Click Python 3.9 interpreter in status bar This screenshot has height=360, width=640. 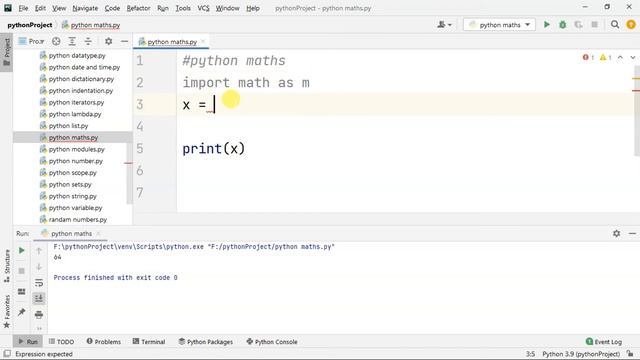581,354
